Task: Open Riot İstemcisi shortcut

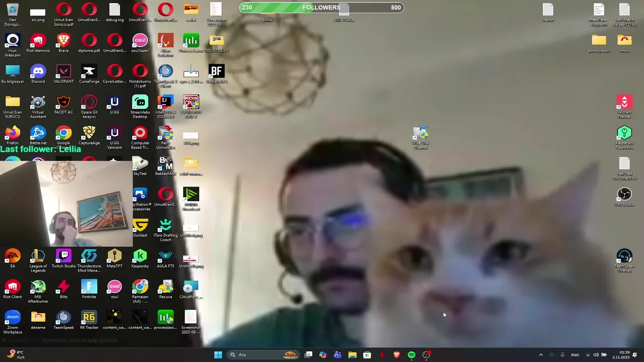Action: point(38,43)
